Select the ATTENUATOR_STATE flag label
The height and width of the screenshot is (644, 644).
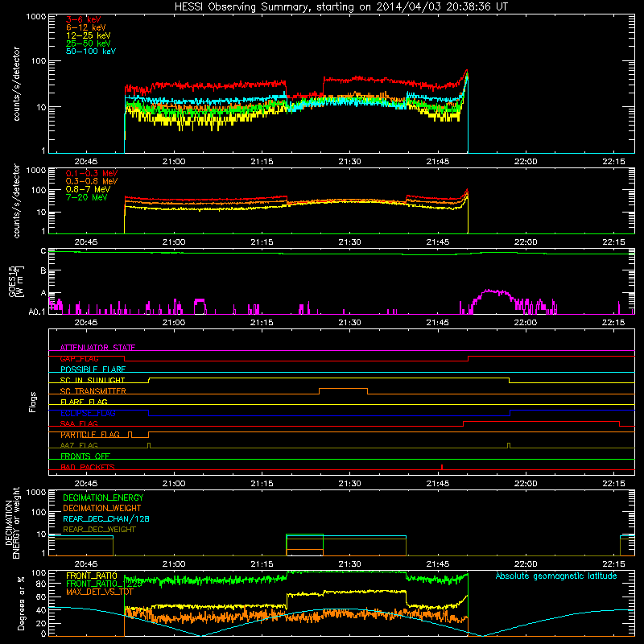(97, 348)
